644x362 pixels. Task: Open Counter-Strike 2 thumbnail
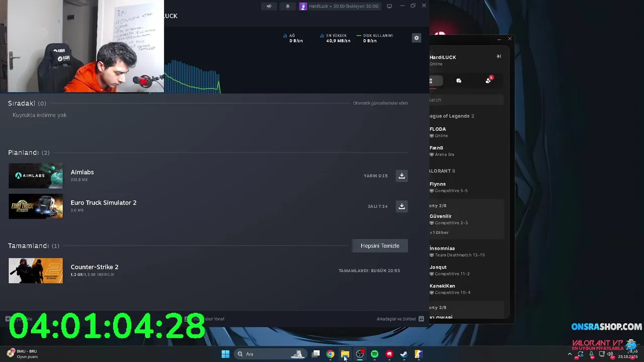(36, 270)
